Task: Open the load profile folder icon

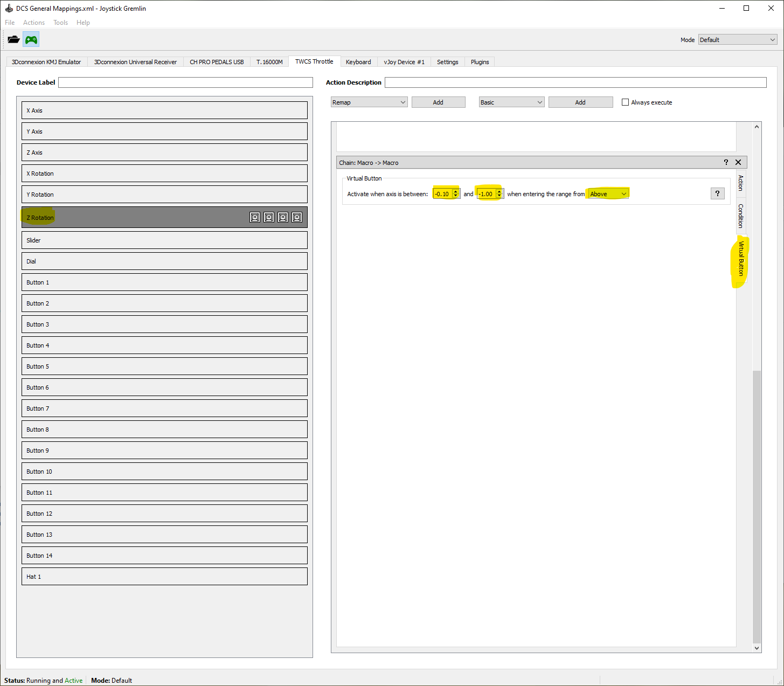Action: pos(13,39)
